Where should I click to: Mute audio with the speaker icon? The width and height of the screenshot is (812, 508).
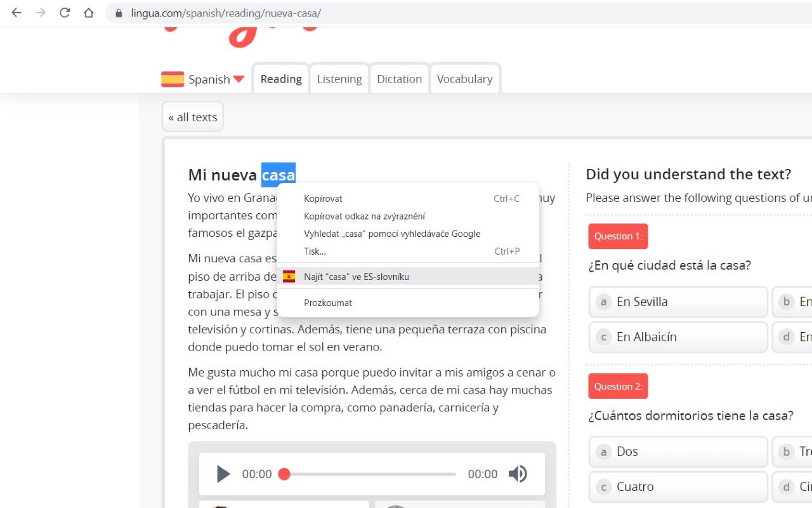click(518, 474)
